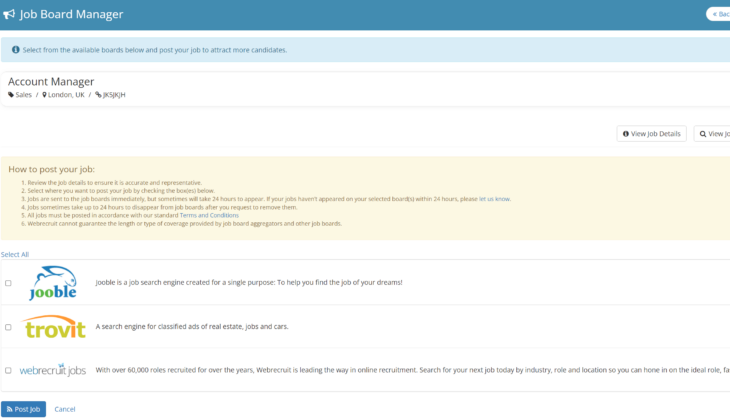Click the Trovit logo
This screenshot has width=730, height=420.
[x=53, y=327]
